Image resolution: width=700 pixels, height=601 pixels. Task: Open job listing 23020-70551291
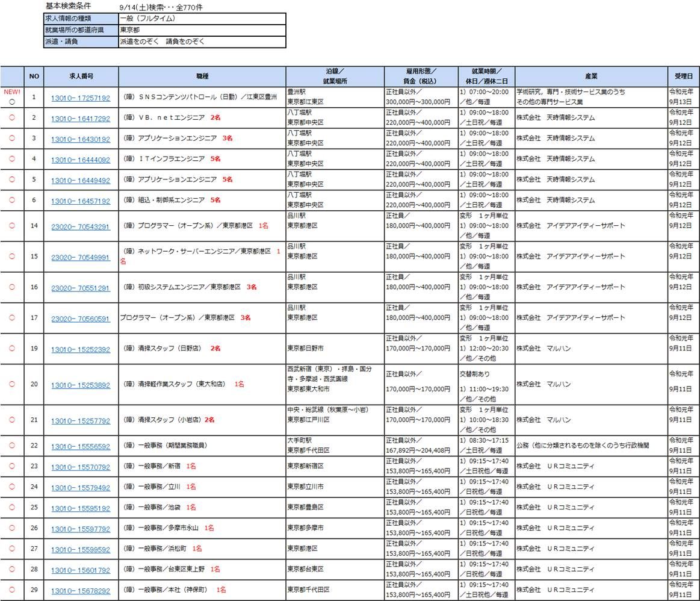[81, 288]
